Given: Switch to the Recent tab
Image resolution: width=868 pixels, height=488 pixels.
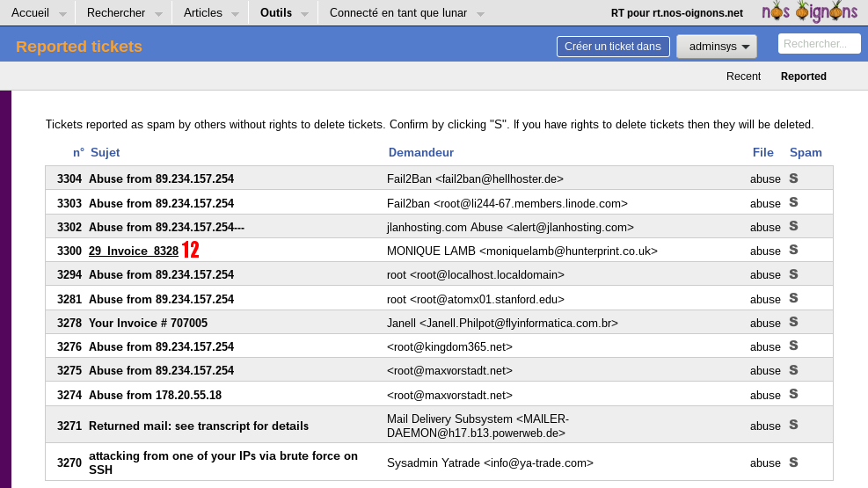Looking at the screenshot, I should 743,76.
